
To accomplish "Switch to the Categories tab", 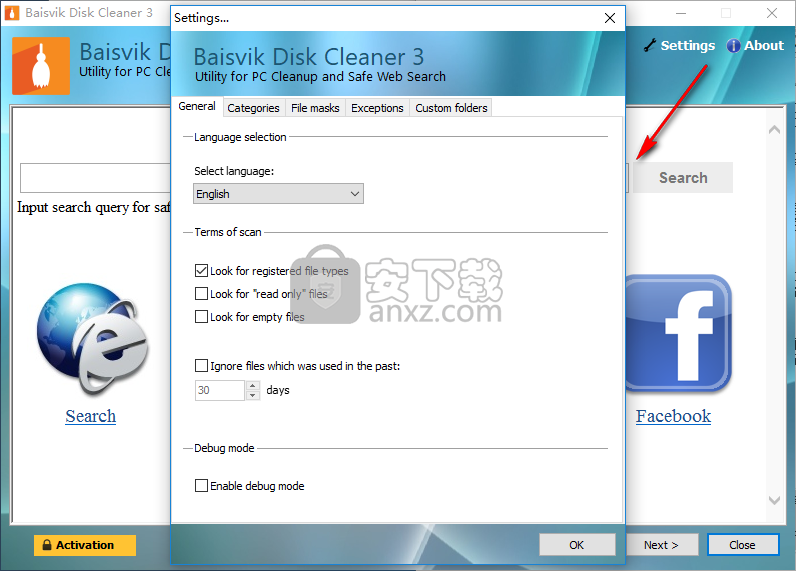I will 253,108.
